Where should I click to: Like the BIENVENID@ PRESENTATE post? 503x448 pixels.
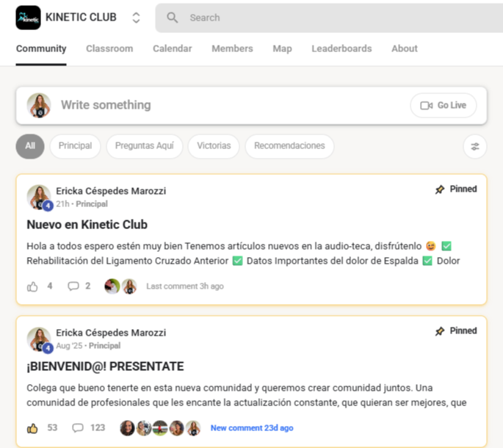(x=32, y=428)
